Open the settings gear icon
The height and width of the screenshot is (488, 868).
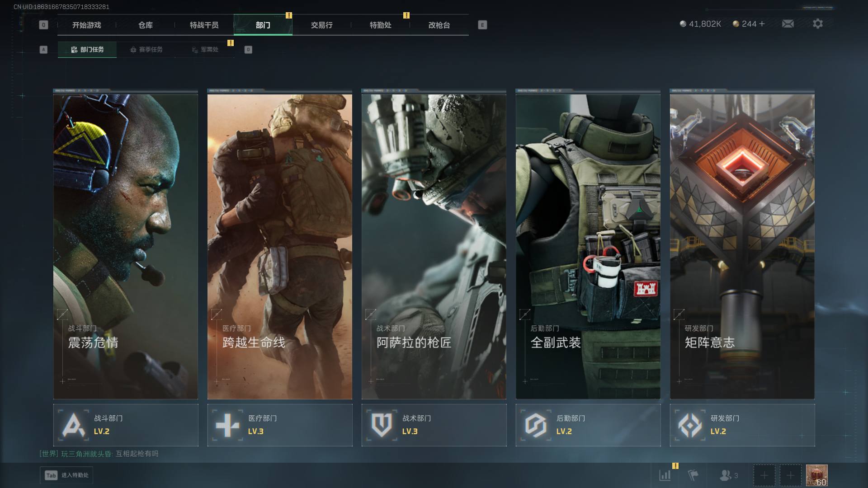pyautogui.click(x=817, y=23)
